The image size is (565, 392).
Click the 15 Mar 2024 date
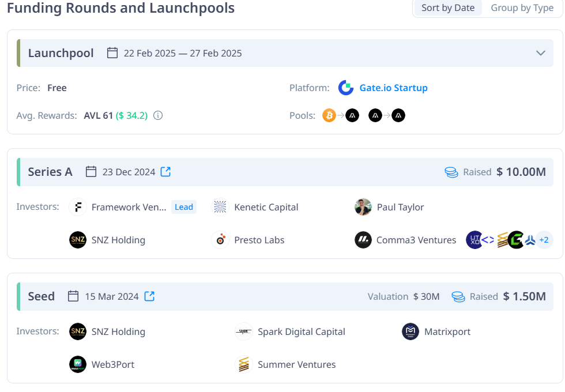[x=112, y=296]
